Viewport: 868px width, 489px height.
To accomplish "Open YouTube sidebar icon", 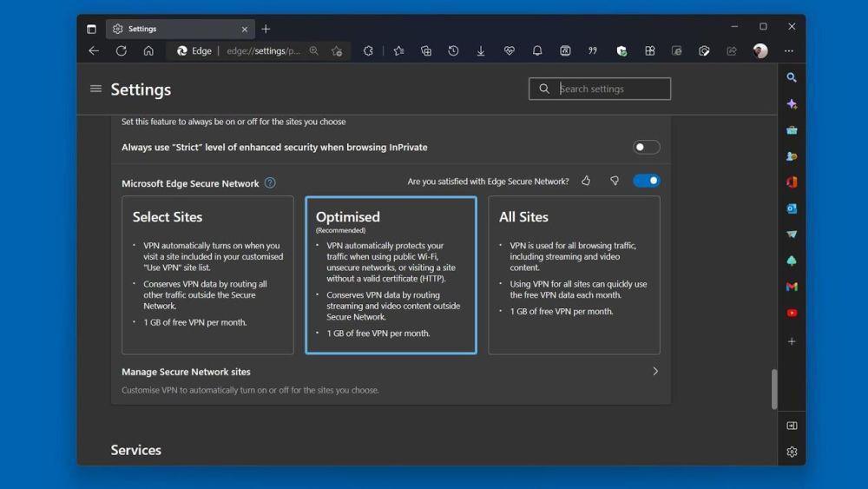I will 792,313.
